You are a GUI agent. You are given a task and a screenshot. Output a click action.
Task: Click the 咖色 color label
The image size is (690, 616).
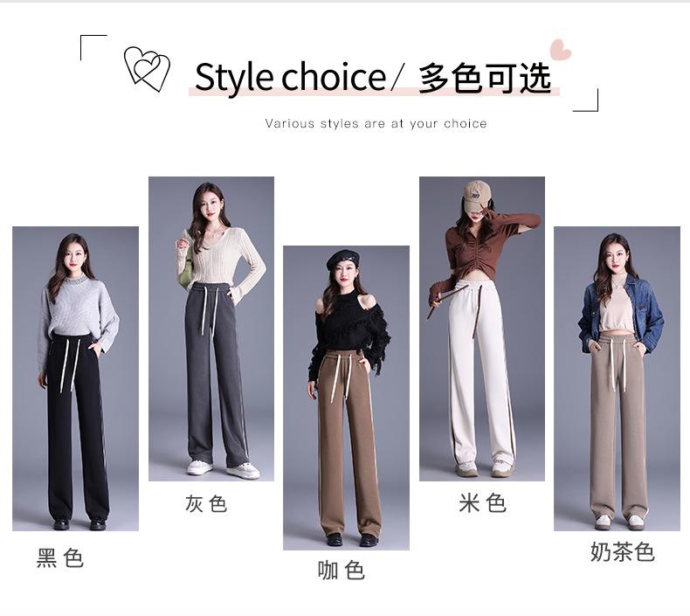tap(341, 571)
